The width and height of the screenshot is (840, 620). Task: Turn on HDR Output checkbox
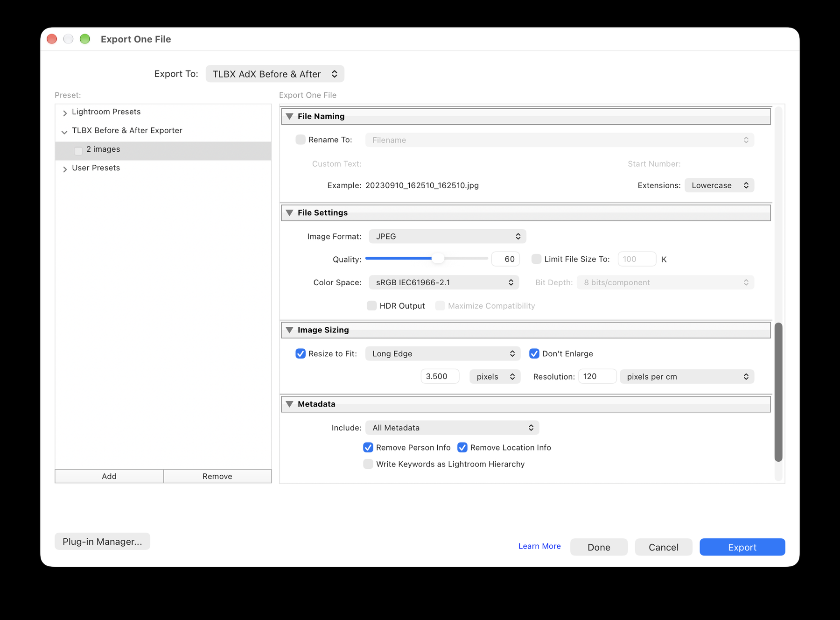click(x=372, y=306)
